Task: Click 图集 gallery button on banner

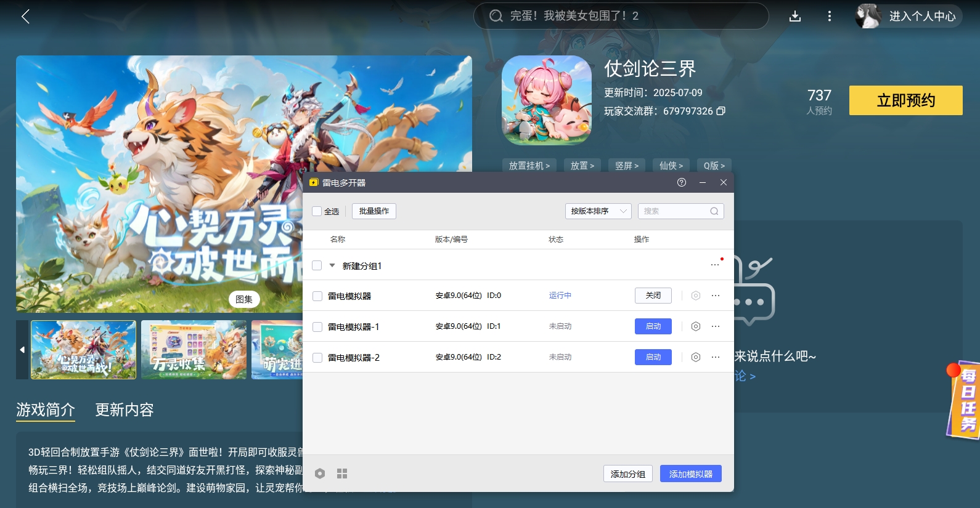Action: pyautogui.click(x=244, y=299)
